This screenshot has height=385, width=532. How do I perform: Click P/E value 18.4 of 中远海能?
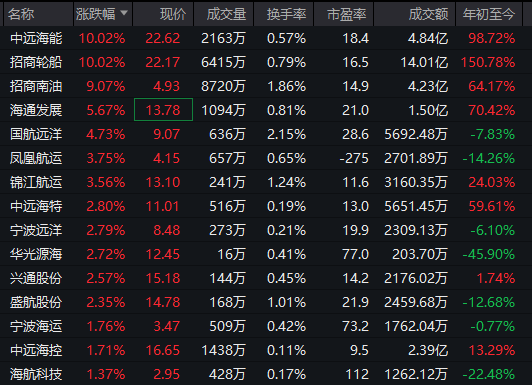point(355,38)
